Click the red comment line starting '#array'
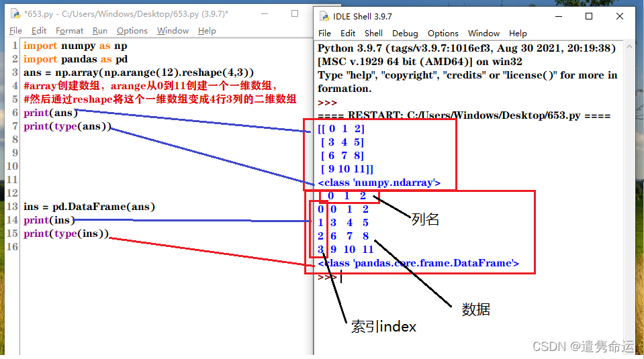 (x=150, y=86)
